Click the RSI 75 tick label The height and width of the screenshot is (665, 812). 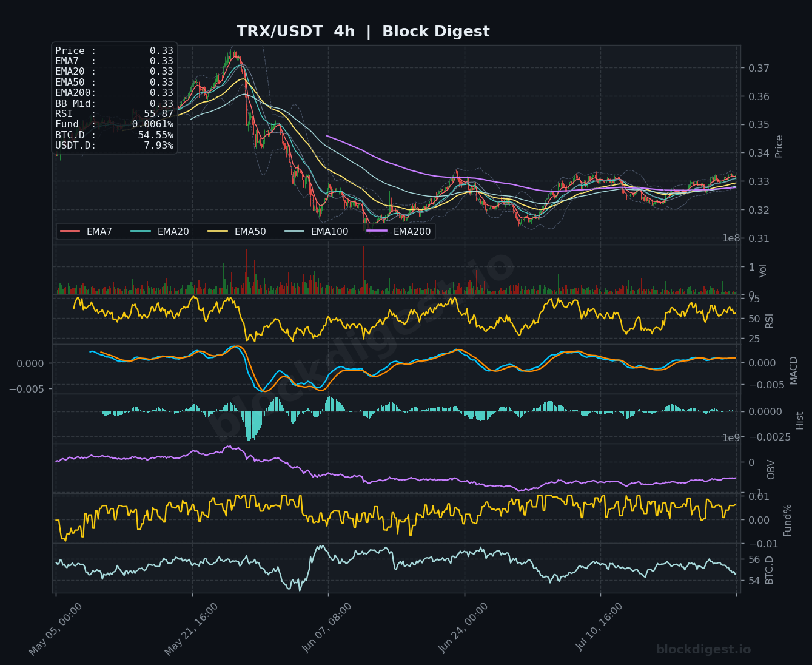point(754,299)
